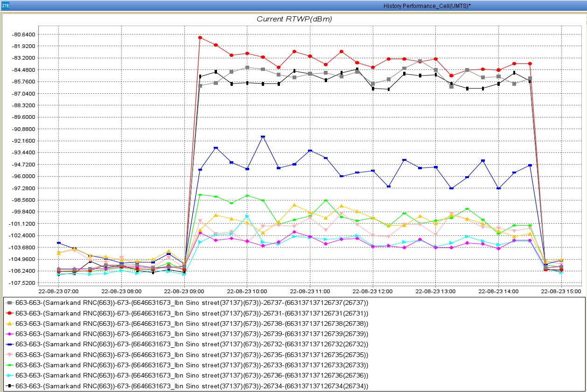Select legend entry for cell 26733
This screenshot has height=392, width=587.
pyautogui.click(x=187, y=365)
